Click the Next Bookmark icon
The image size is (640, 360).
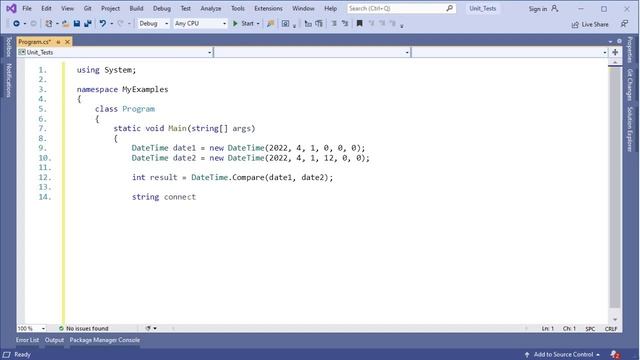click(382, 24)
